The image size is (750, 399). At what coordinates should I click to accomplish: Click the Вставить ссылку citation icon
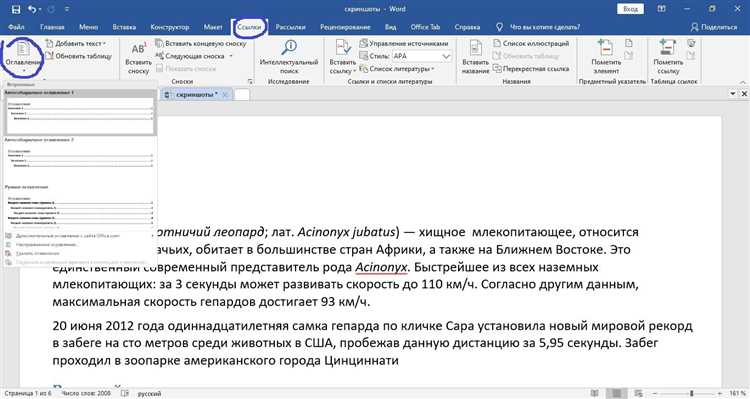343,48
